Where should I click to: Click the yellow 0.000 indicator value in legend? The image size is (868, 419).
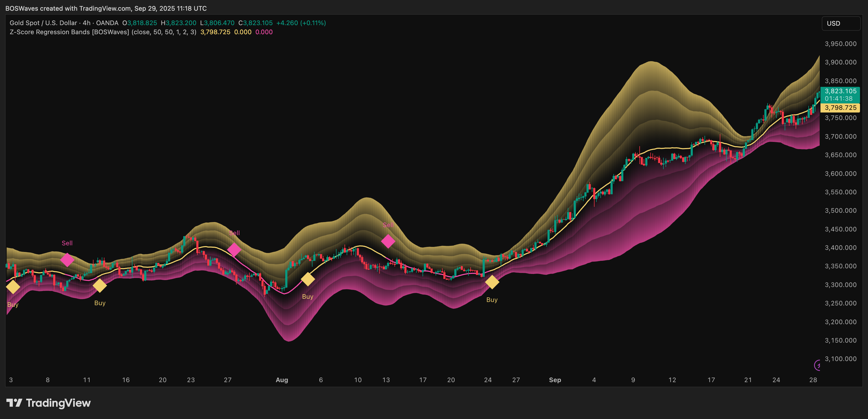(x=243, y=32)
